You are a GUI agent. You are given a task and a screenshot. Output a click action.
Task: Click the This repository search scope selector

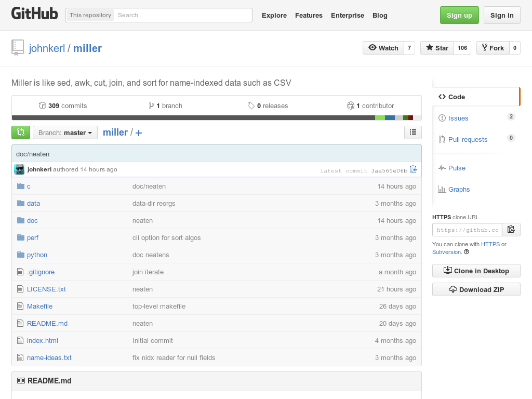pos(90,15)
